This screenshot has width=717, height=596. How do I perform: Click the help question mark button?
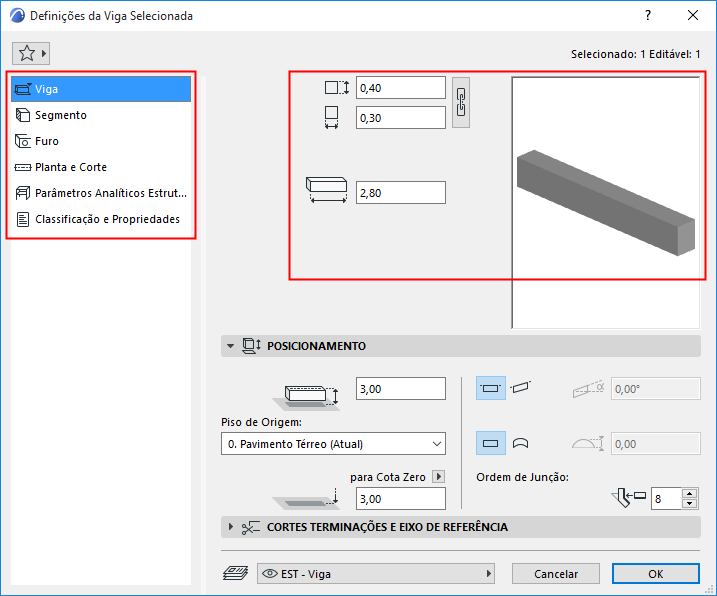pyautogui.click(x=648, y=16)
